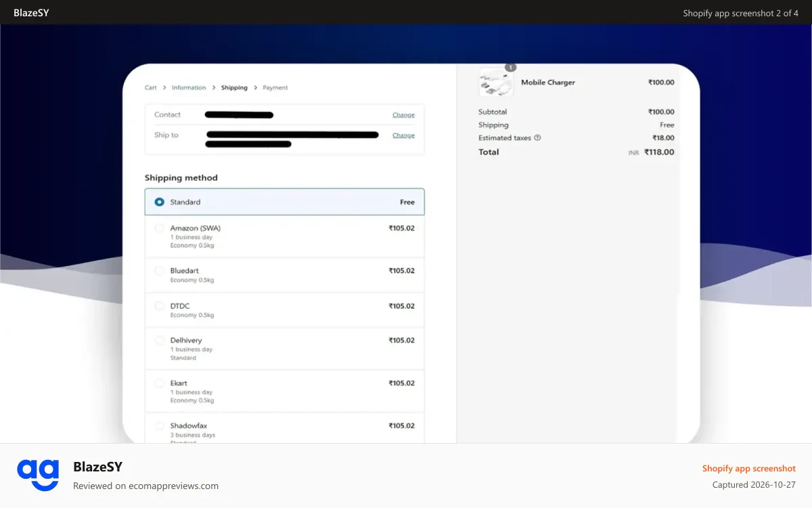
Task: Select the Amazon (SWA) ₹105.02 price
Action: (x=401, y=228)
